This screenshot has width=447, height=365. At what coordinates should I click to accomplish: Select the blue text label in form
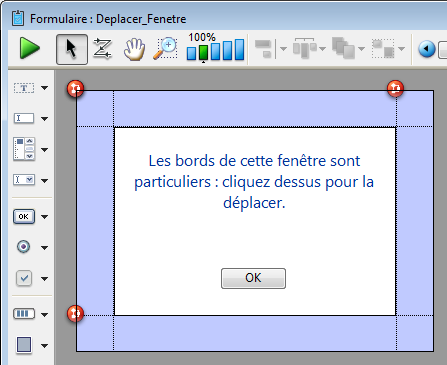(254, 182)
